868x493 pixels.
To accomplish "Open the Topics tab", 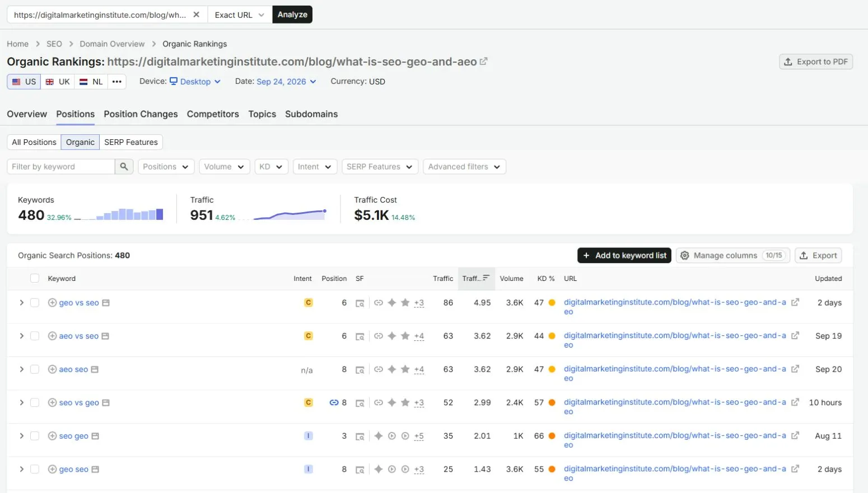I will pos(262,114).
